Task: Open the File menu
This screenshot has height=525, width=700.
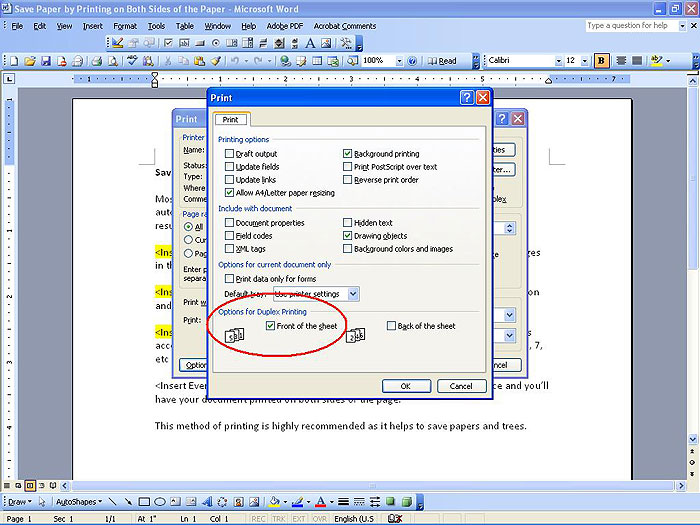Action: 17,26
